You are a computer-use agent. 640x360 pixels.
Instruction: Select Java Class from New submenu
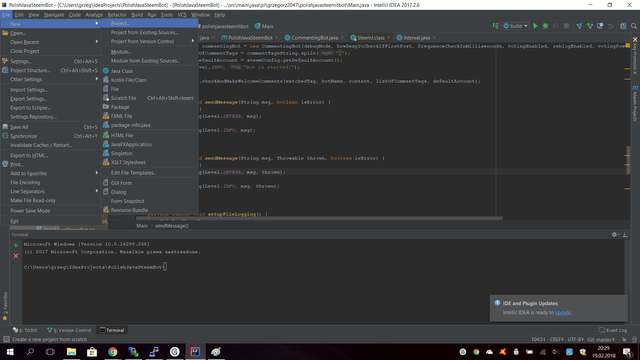tap(150, 71)
